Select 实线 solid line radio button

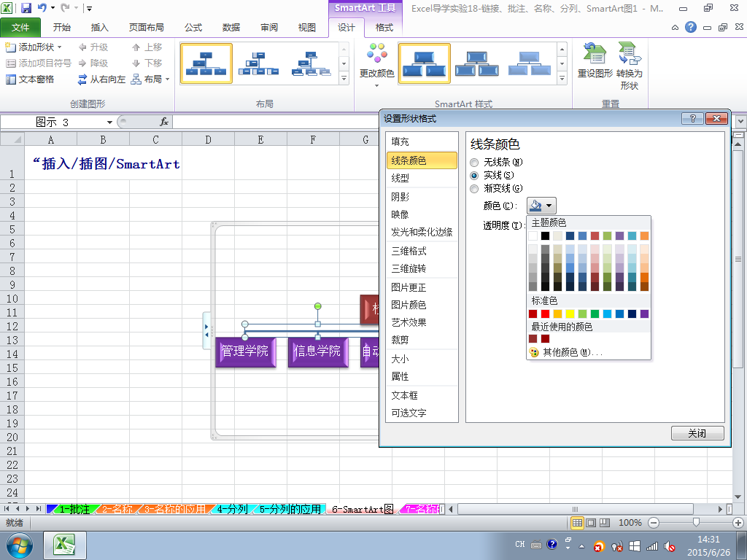tap(474, 176)
